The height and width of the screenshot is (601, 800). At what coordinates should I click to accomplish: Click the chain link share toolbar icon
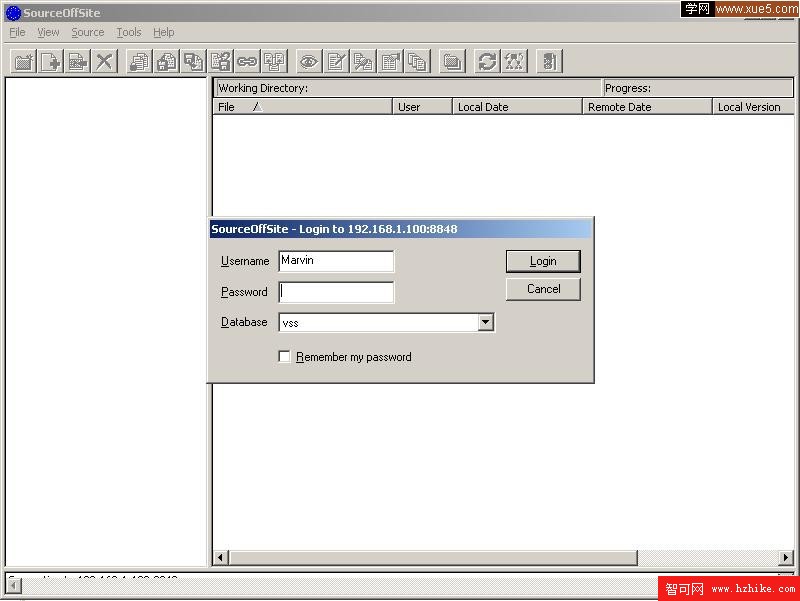(247, 62)
